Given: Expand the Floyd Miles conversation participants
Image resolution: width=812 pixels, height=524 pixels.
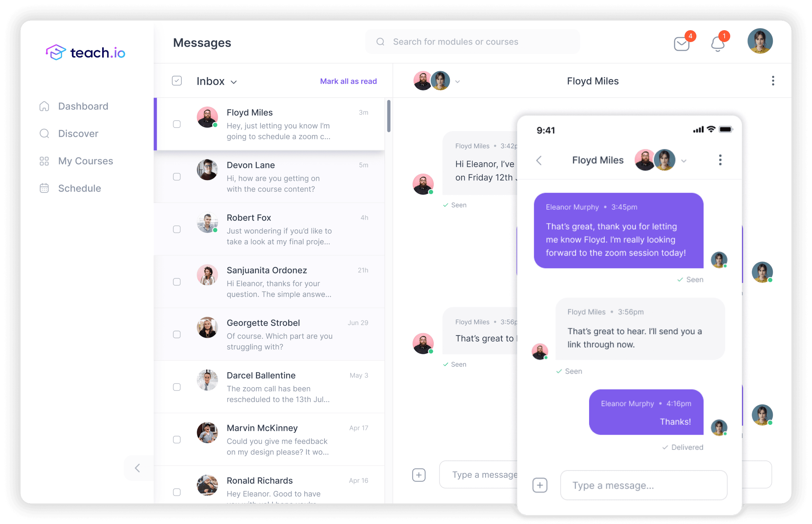Looking at the screenshot, I should [x=461, y=81].
